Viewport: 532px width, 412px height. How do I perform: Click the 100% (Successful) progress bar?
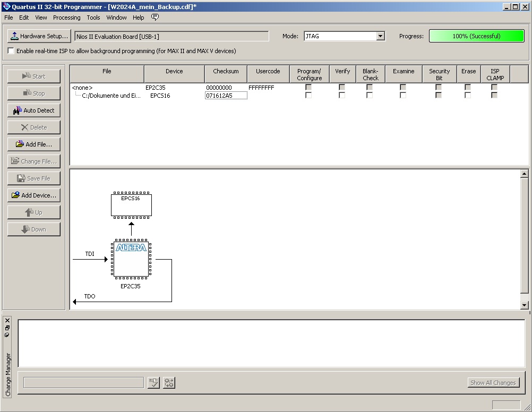476,36
